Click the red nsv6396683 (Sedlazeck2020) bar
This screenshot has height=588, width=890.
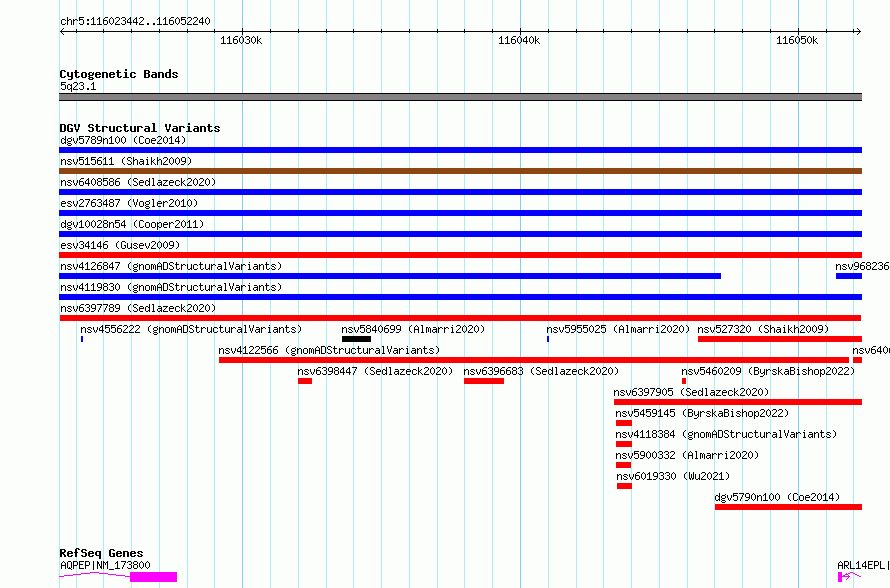click(x=484, y=381)
